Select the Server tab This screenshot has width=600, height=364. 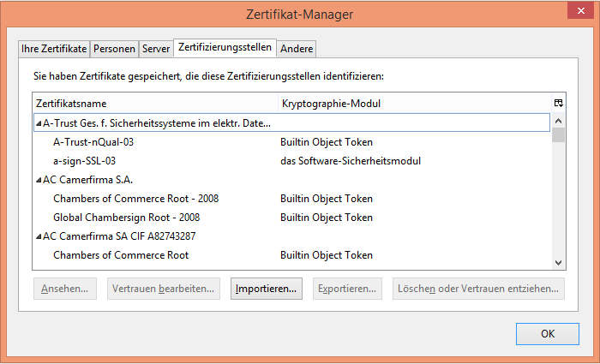[156, 49]
